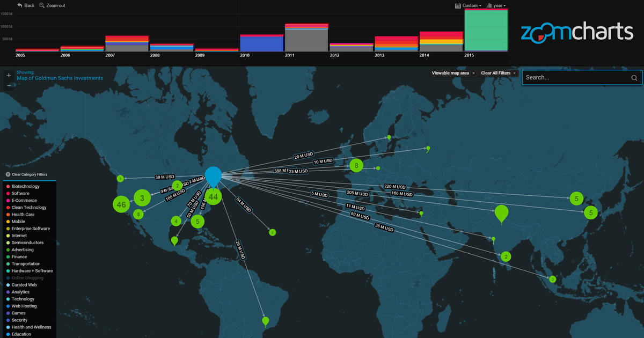Click the Back arrow icon
644x338 pixels.
click(x=19, y=5)
